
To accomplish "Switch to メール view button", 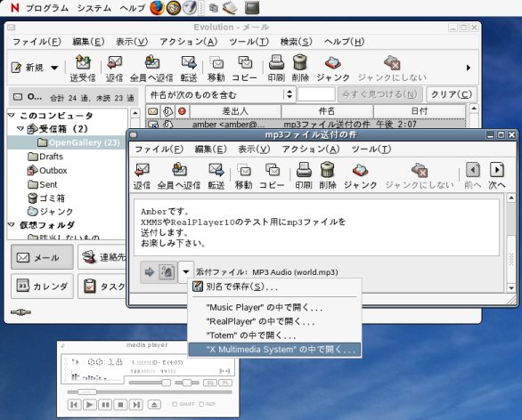I will pos(42,257).
